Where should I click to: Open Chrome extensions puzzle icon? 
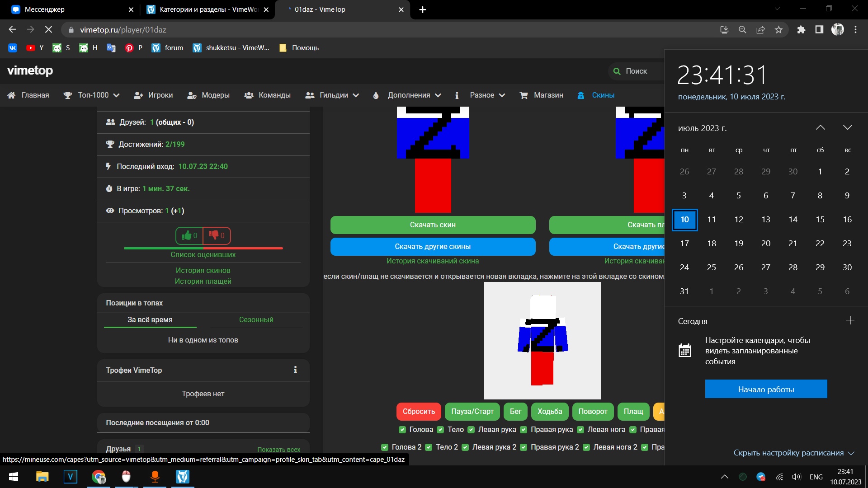(x=801, y=30)
